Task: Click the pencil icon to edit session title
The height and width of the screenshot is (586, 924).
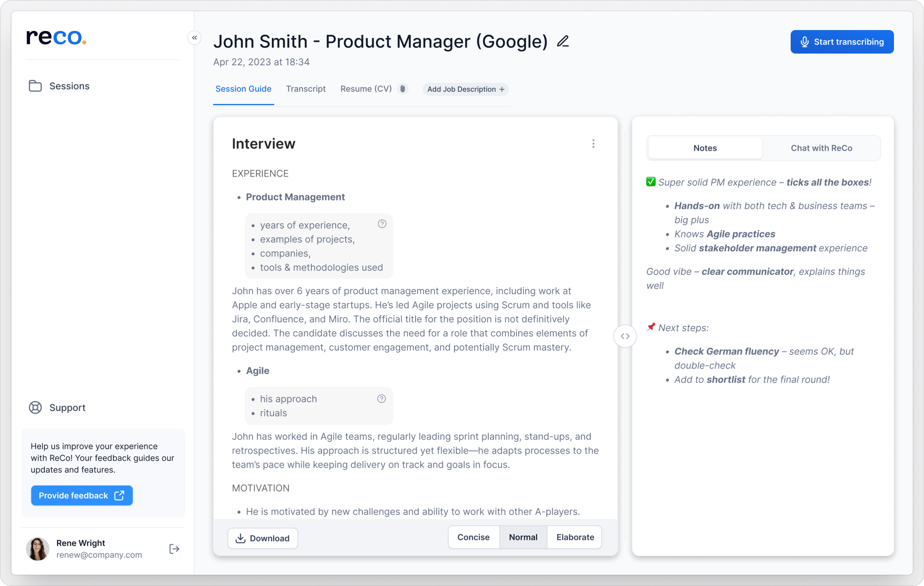Action: pos(563,41)
